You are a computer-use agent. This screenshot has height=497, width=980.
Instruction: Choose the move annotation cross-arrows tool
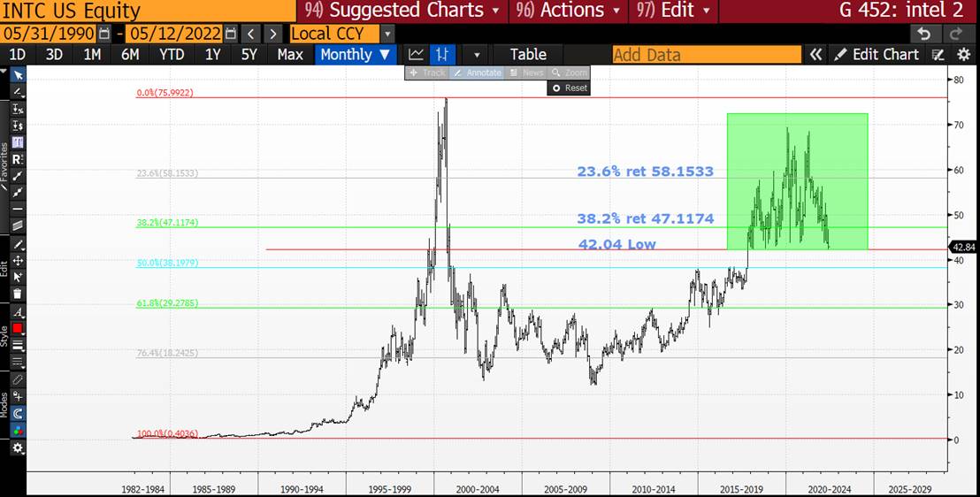coord(18,261)
